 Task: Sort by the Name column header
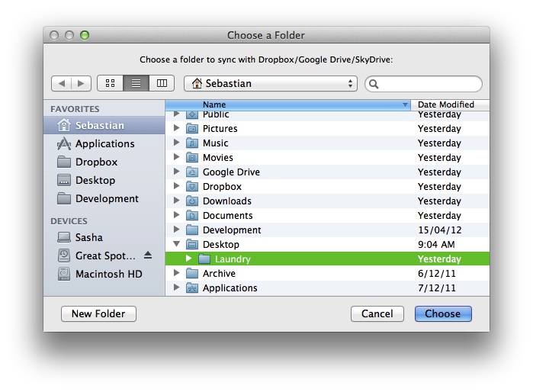pyautogui.click(x=287, y=104)
